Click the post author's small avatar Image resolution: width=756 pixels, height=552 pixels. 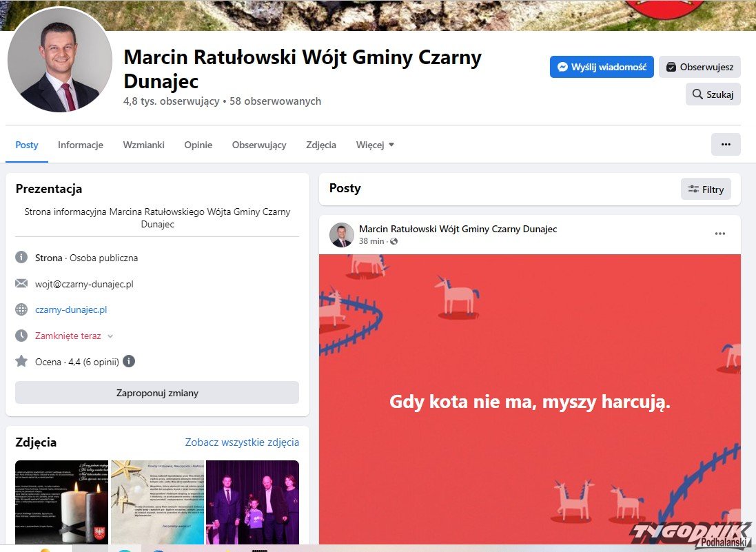coord(342,235)
